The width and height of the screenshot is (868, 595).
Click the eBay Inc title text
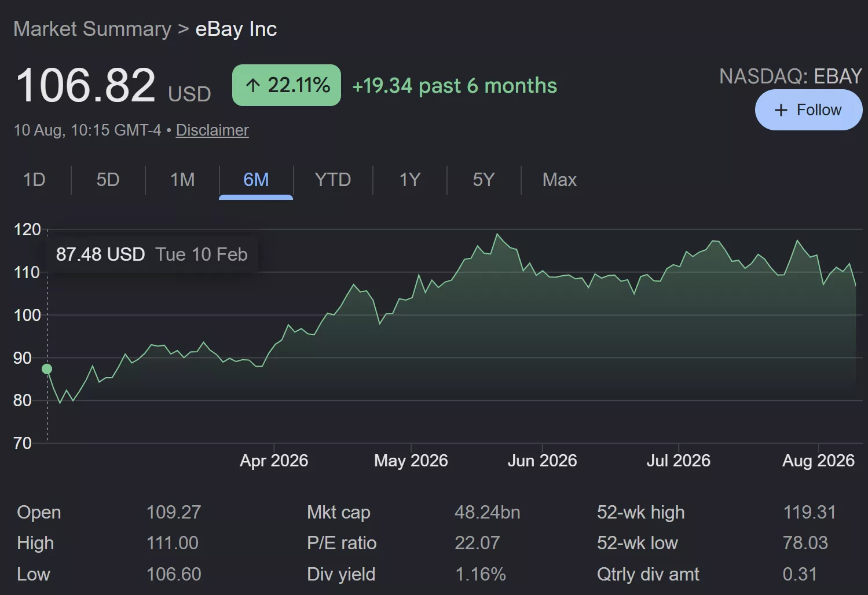click(x=236, y=29)
